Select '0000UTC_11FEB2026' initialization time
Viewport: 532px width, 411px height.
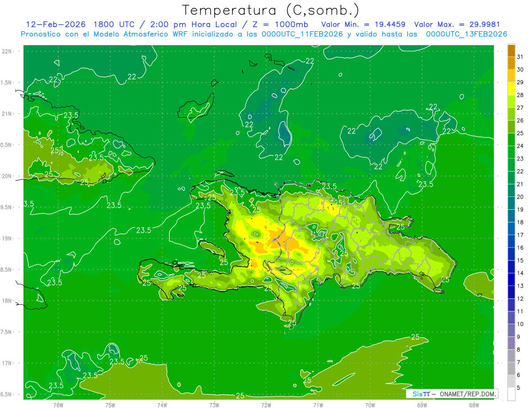point(302,34)
